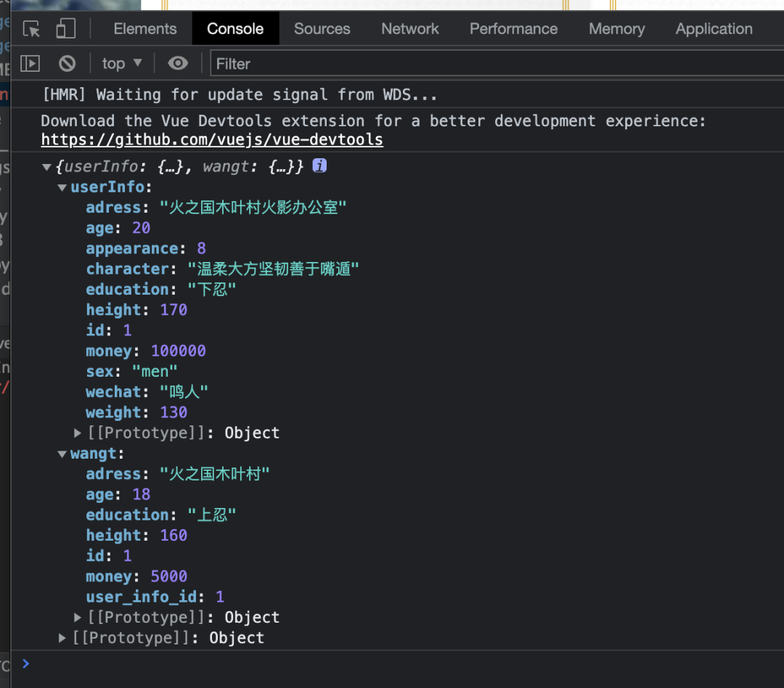Open the top context dropdown
The width and height of the screenshot is (784, 688).
122,63
